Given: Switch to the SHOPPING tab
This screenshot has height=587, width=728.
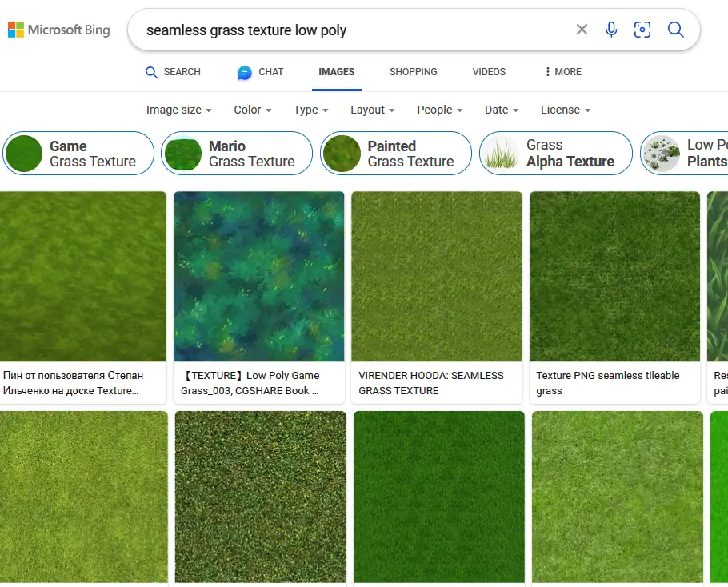Looking at the screenshot, I should click(x=413, y=72).
